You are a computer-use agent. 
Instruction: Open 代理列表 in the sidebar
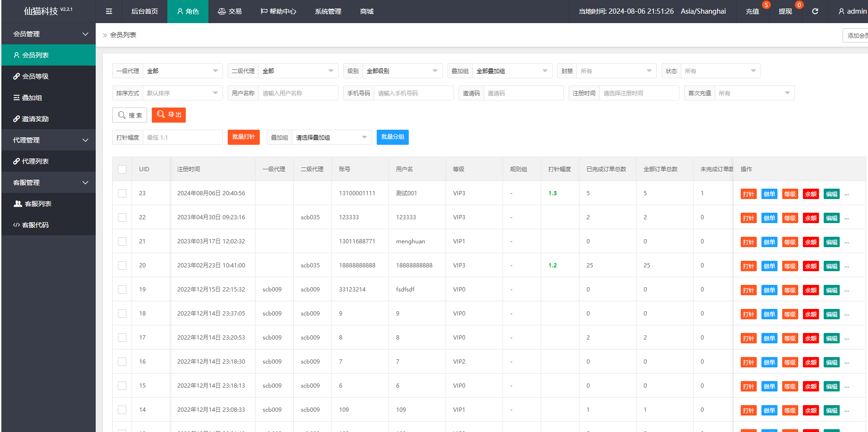pyautogui.click(x=49, y=161)
